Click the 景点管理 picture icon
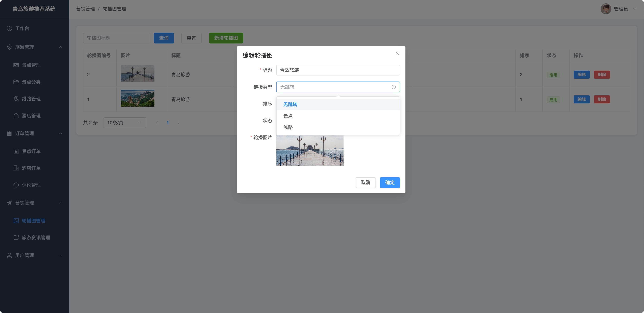The width and height of the screenshot is (644, 313). (16, 65)
